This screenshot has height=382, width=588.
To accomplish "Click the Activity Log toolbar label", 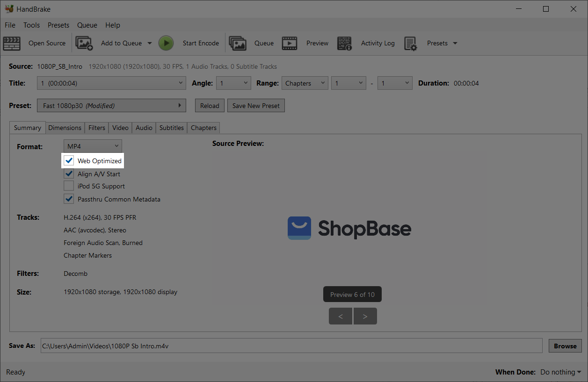I will click(x=378, y=43).
